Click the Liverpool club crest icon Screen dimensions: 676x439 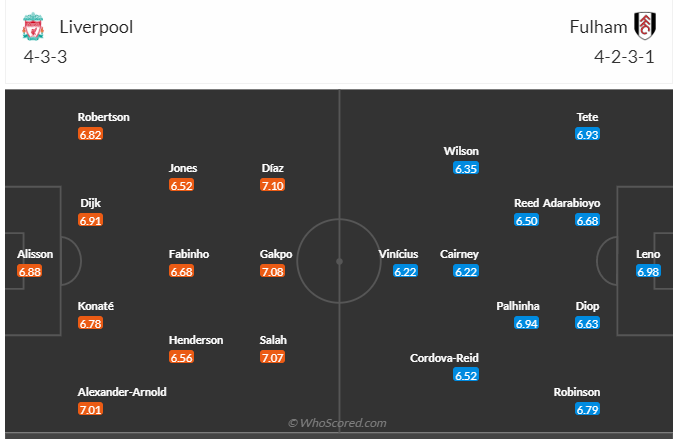pyautogui.click(x=33, y=27)
